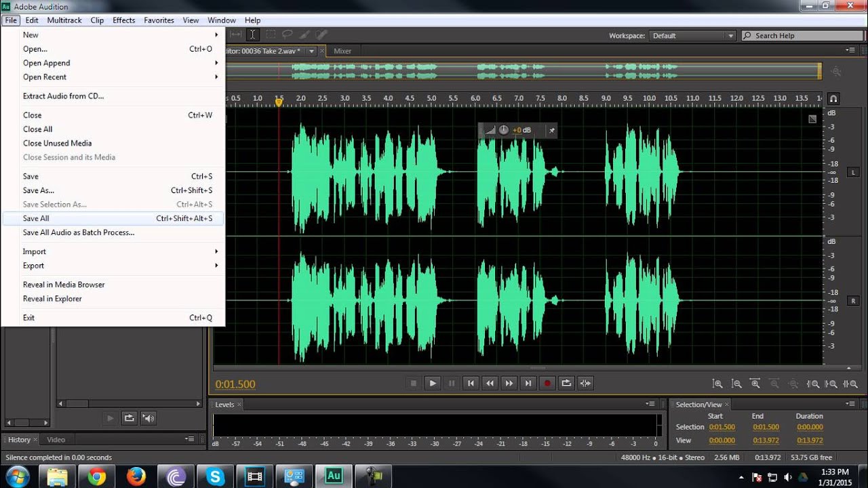The image size is (868, 488).
Task: Select the Time Selection tool
Action: pos(252,35)
